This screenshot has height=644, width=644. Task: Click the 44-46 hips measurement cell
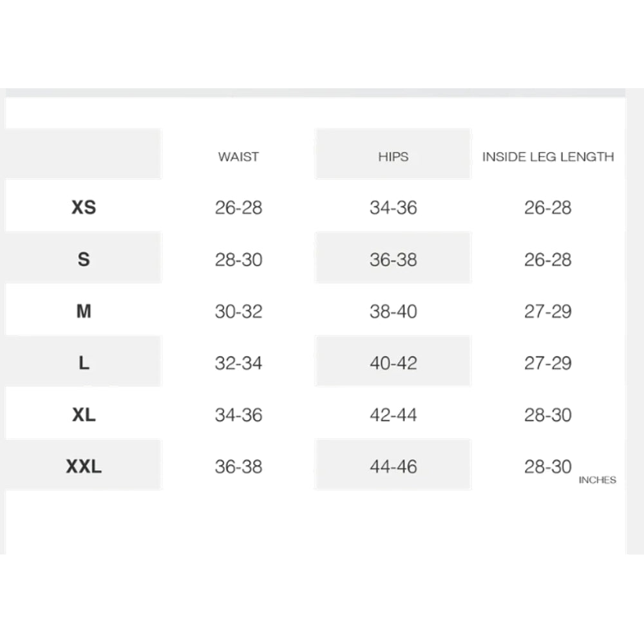[x=393, y=466]
